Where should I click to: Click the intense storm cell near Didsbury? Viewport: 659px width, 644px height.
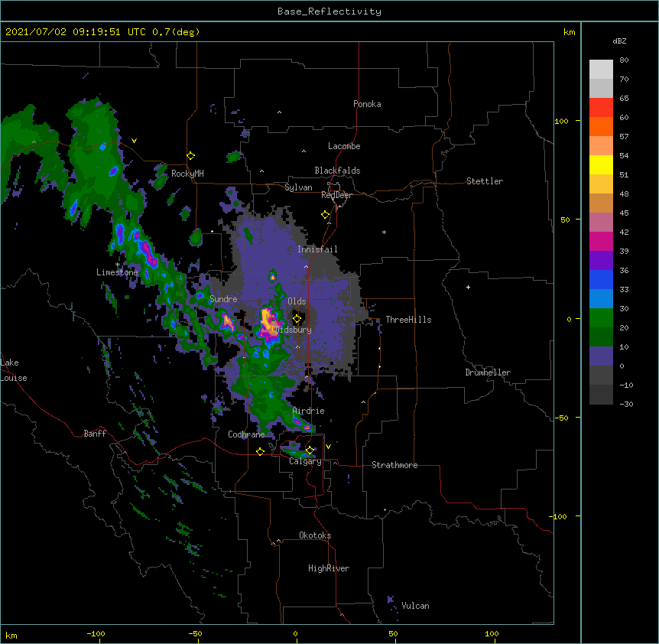(268, 323)
